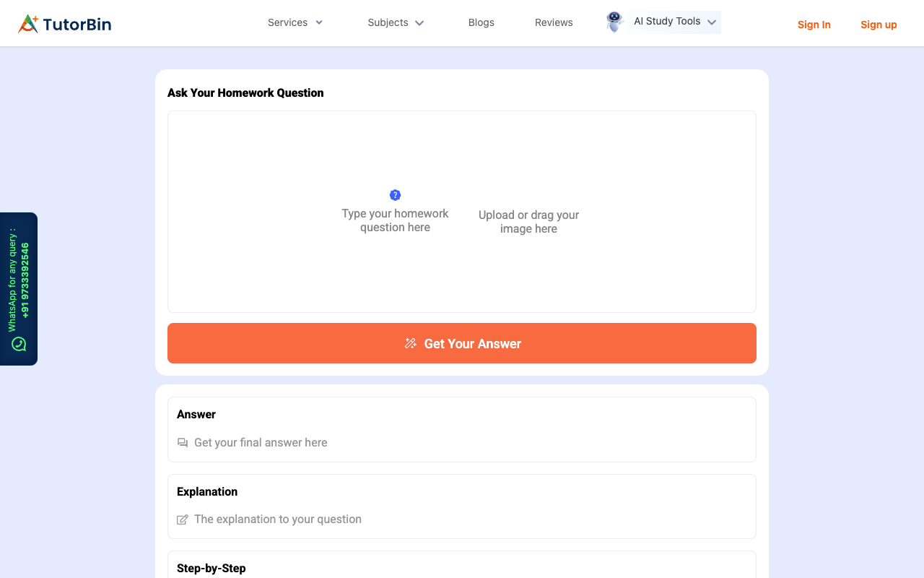
Task: Click the AI robot mascot icon
Action: (x=614, y=22)
